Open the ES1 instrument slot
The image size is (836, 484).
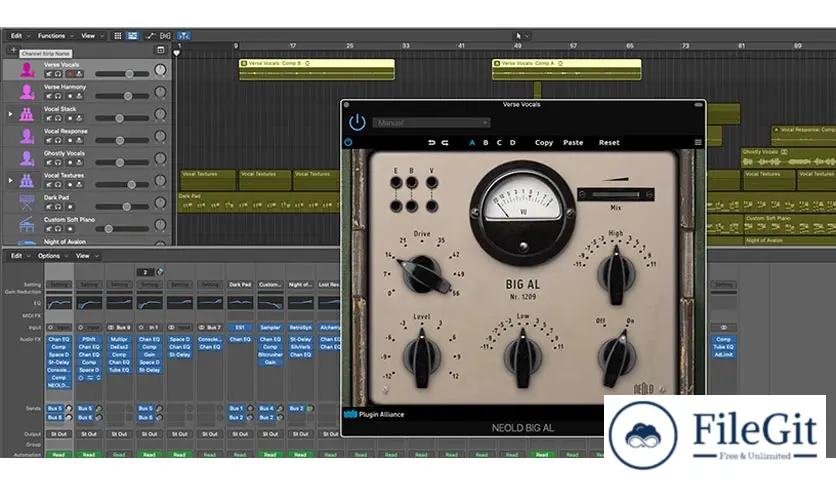tap(240, 327)
